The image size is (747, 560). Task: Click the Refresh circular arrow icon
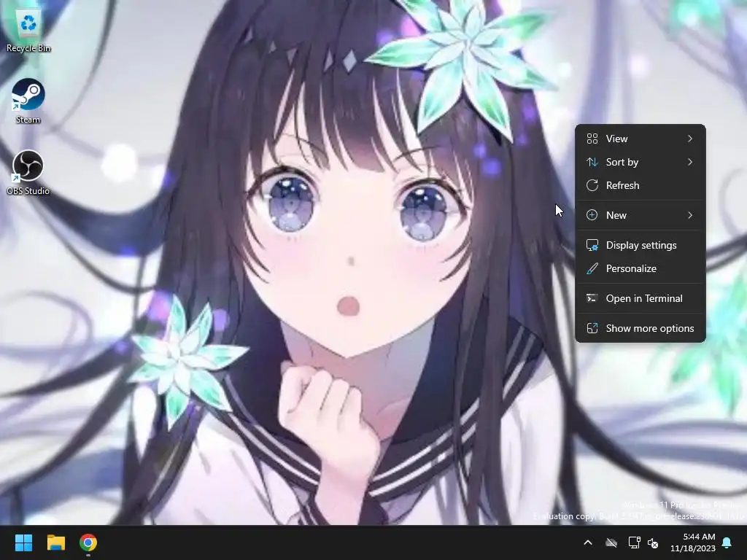click(592, 185)
